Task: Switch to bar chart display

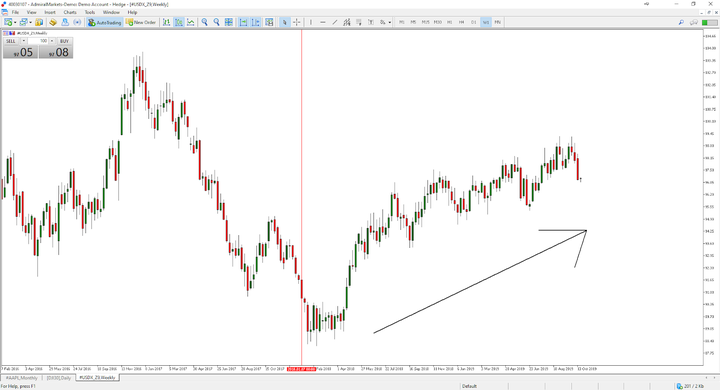Action: [166, 22]
